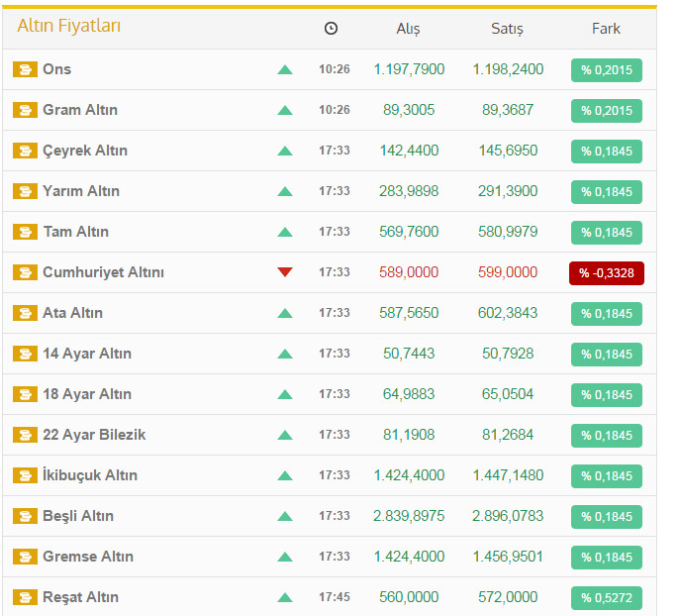Click the clock icon in the table header

[331, 28]
